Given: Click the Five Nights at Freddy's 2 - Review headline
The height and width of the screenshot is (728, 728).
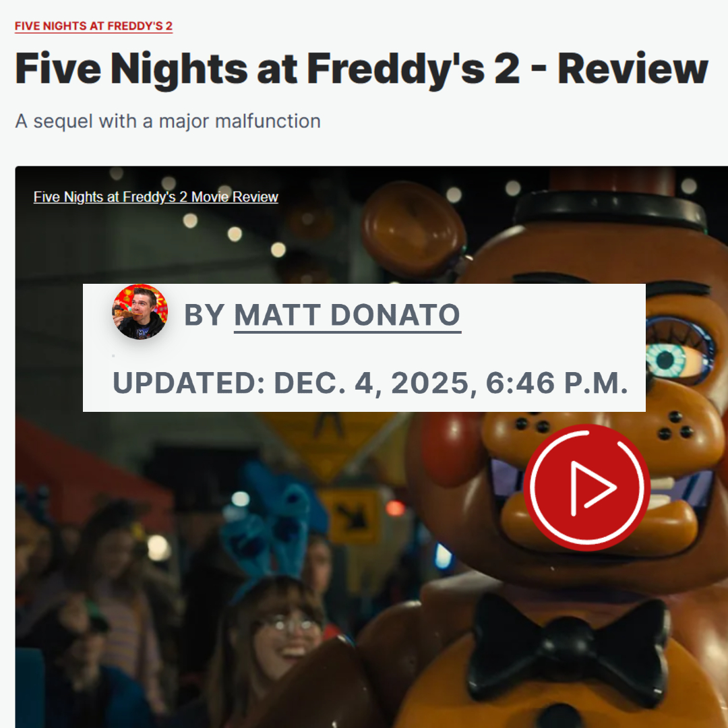Looking at the screenshot, I should tap(361, 69).
